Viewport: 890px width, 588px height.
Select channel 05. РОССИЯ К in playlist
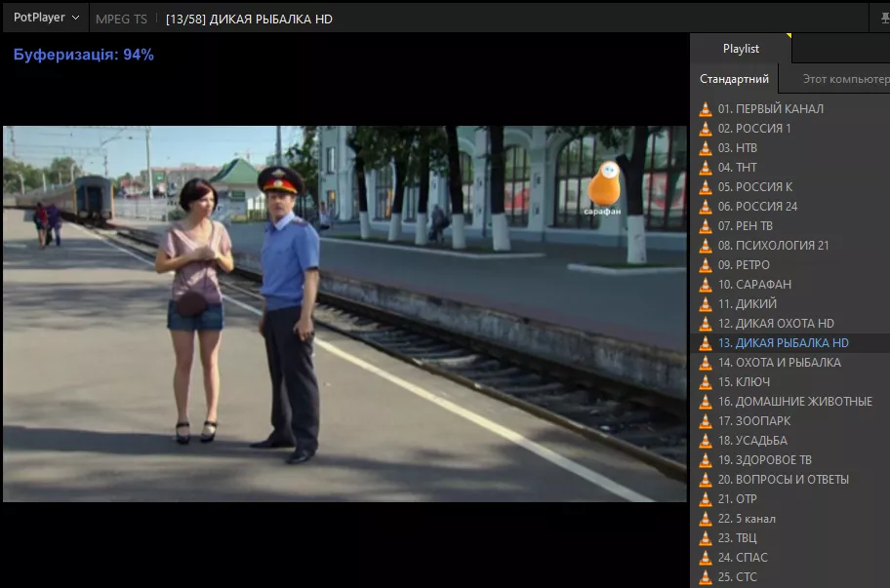pos(790,187)
